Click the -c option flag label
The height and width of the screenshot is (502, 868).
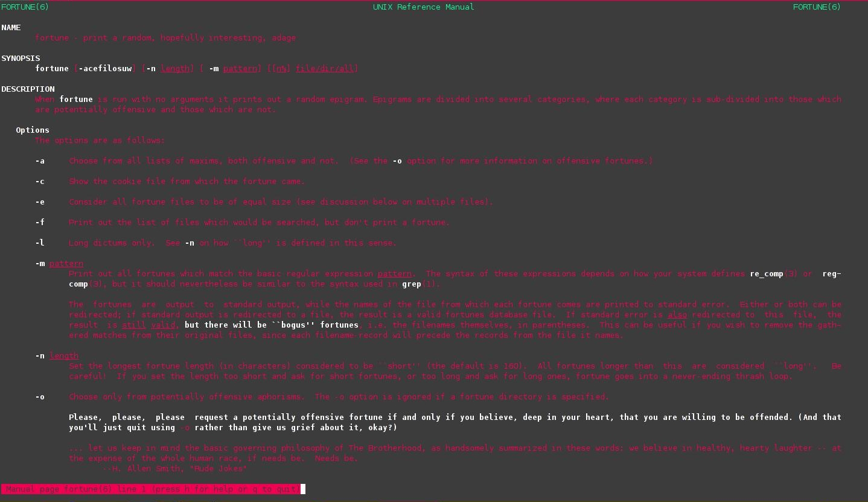(40, 182)
